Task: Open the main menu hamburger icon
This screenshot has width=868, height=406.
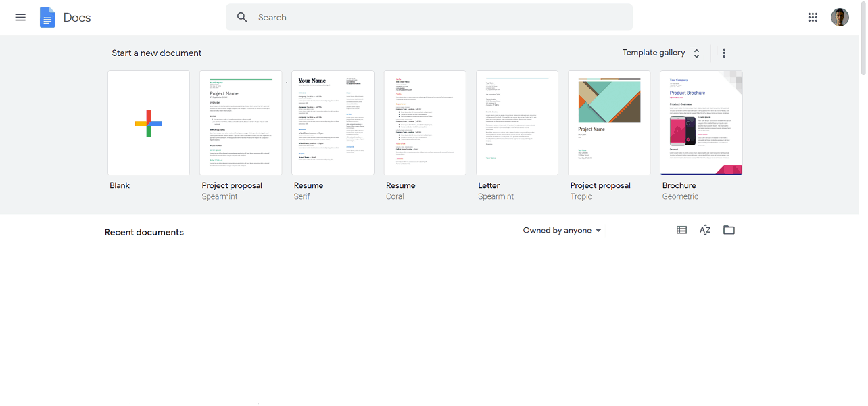Action: 20,18
